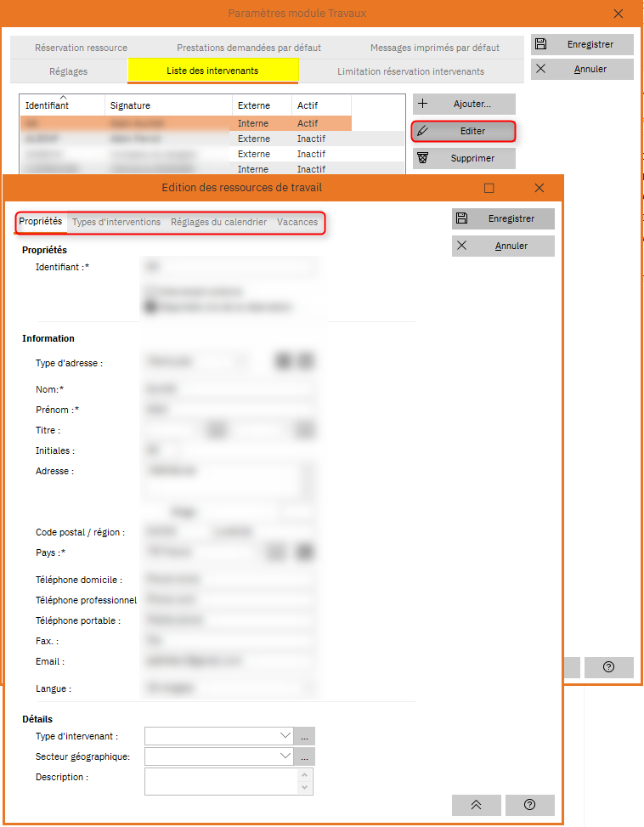
Task: Click the Ajouter... button
Action: click(464, 104)
